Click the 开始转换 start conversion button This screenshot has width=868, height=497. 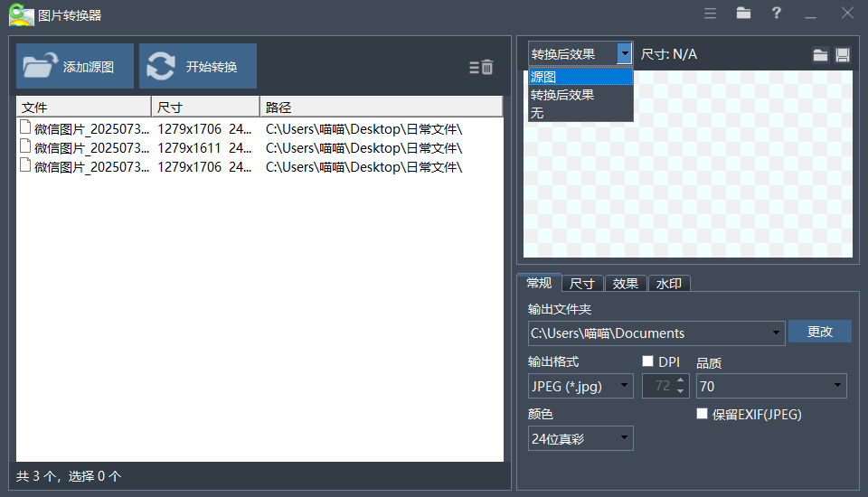click(198, 67)
